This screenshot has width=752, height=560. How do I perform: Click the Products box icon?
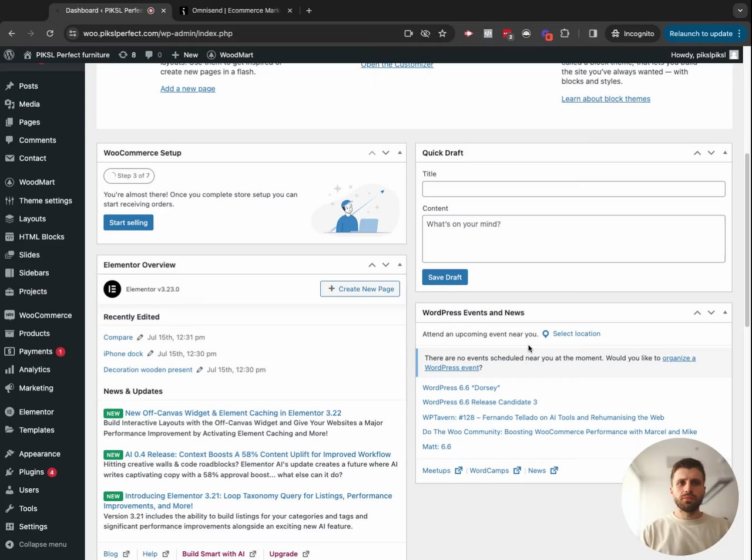coord(9,333)
